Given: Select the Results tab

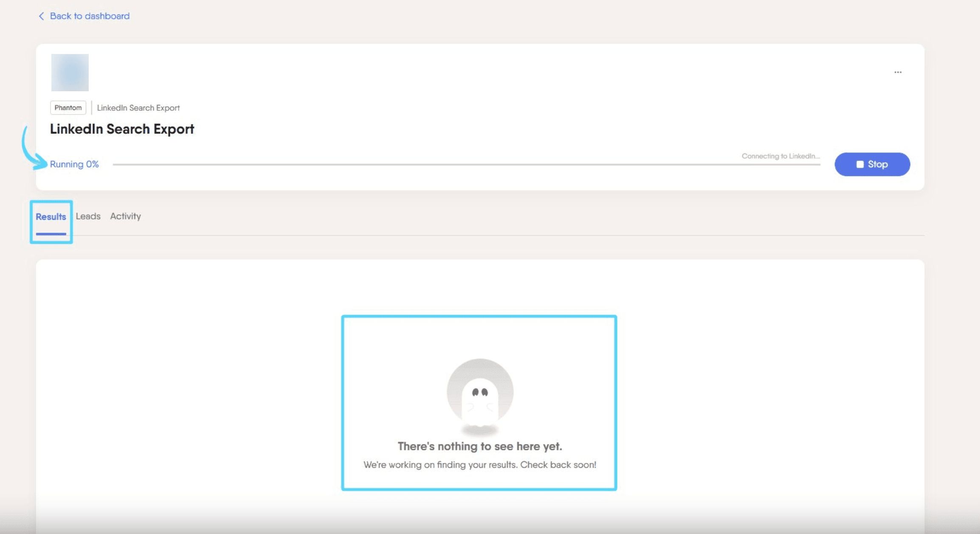Looking at the screenshot, I should coord(51,217).
